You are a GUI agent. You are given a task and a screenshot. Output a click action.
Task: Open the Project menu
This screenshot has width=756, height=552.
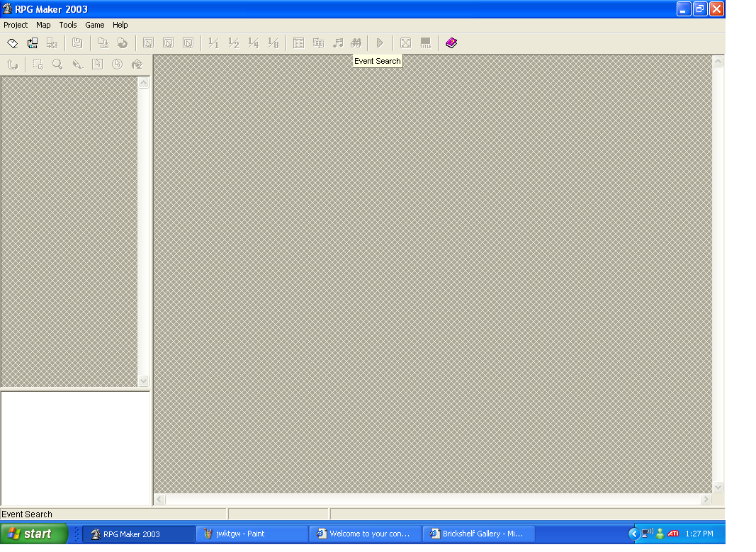click(x=16, y=25)
